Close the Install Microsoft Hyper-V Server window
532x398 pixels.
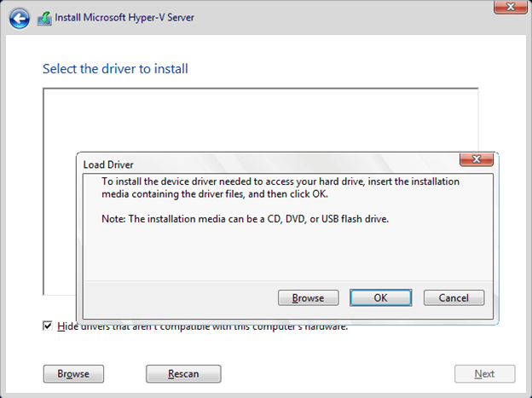(x=508, y=7)
